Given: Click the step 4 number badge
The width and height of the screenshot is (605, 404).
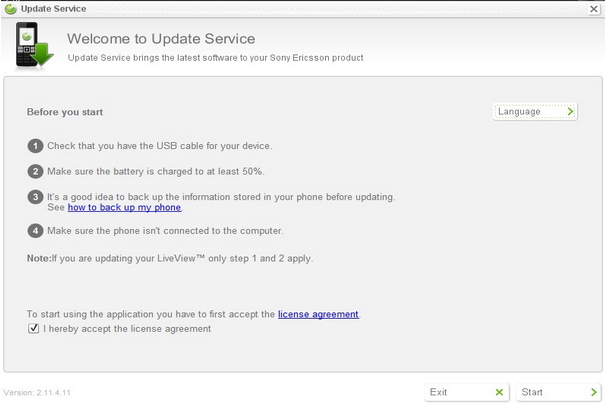Looking at the screenshot, I should click(x=35, y=231).
